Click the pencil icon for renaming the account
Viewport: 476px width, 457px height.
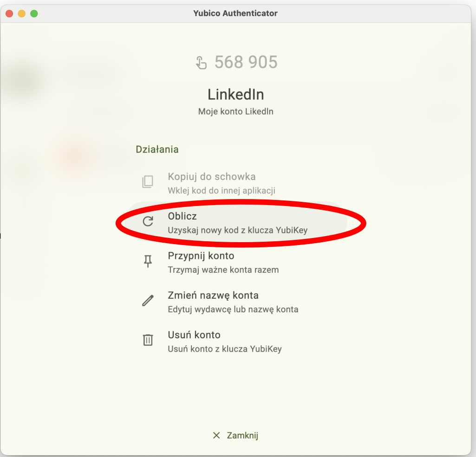[148, 301]
